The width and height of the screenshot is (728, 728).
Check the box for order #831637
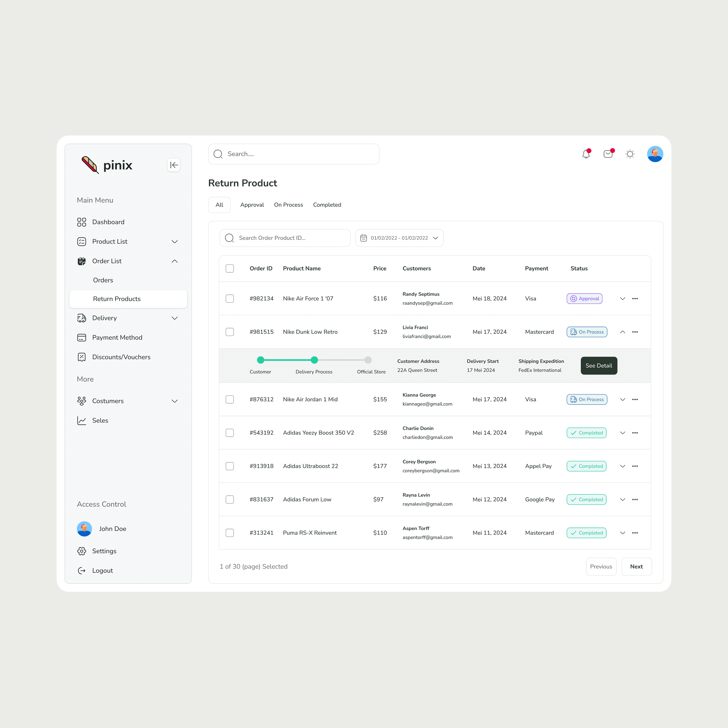[230, 500]
